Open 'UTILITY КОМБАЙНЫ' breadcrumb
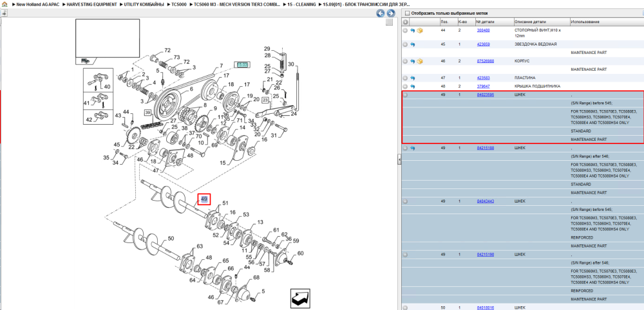 coord(143,4)
